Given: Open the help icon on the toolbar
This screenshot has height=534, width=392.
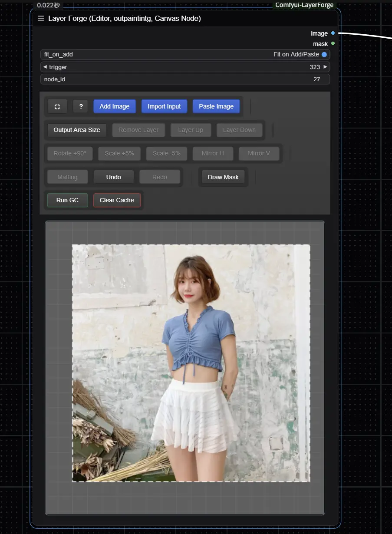Looking at the screenshot, I should click(x=80, y=106).
